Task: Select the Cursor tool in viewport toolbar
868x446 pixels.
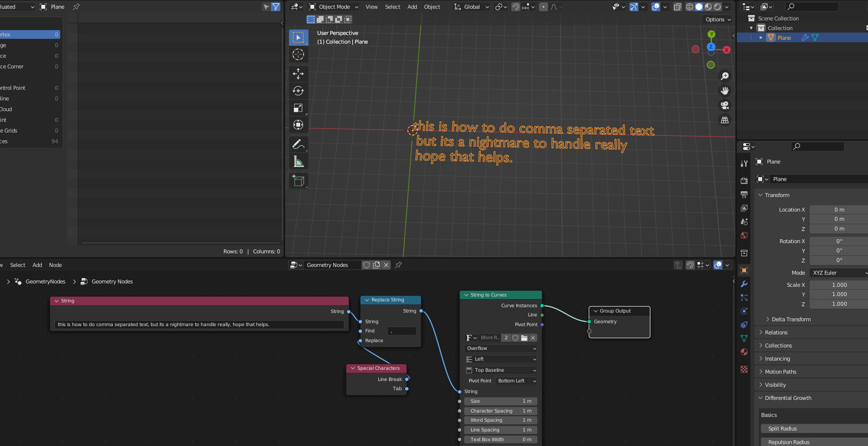Action: [x=298, y=54]
